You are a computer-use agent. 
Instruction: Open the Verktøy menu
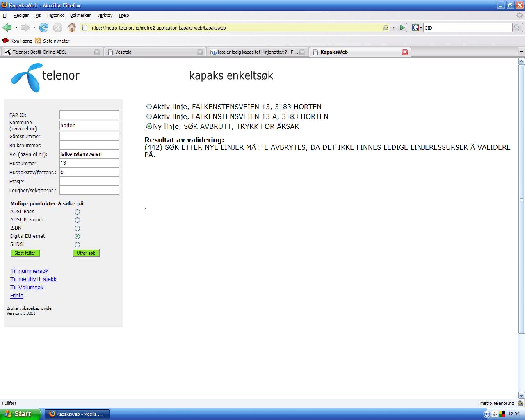coord(105,15)
